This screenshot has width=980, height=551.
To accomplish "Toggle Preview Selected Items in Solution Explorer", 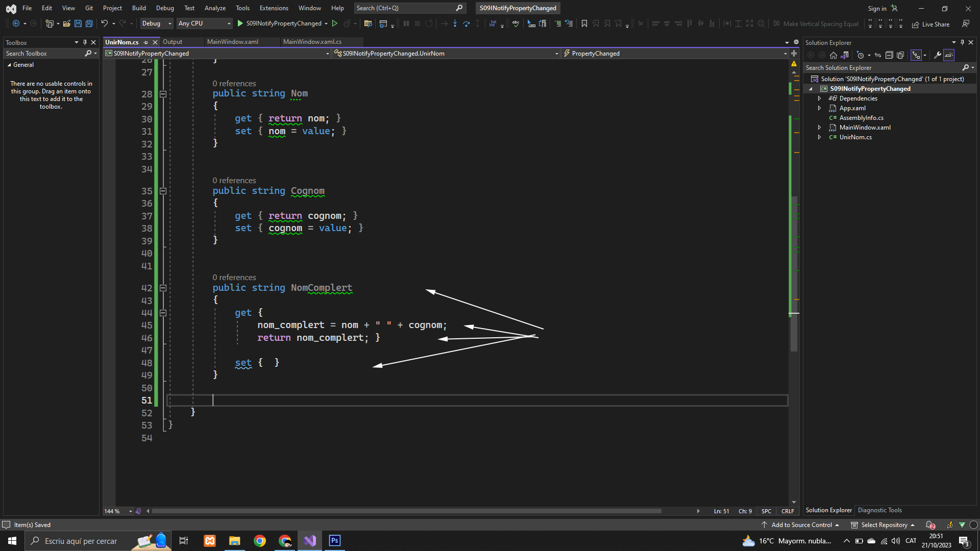I will click(x=949, y=55).
